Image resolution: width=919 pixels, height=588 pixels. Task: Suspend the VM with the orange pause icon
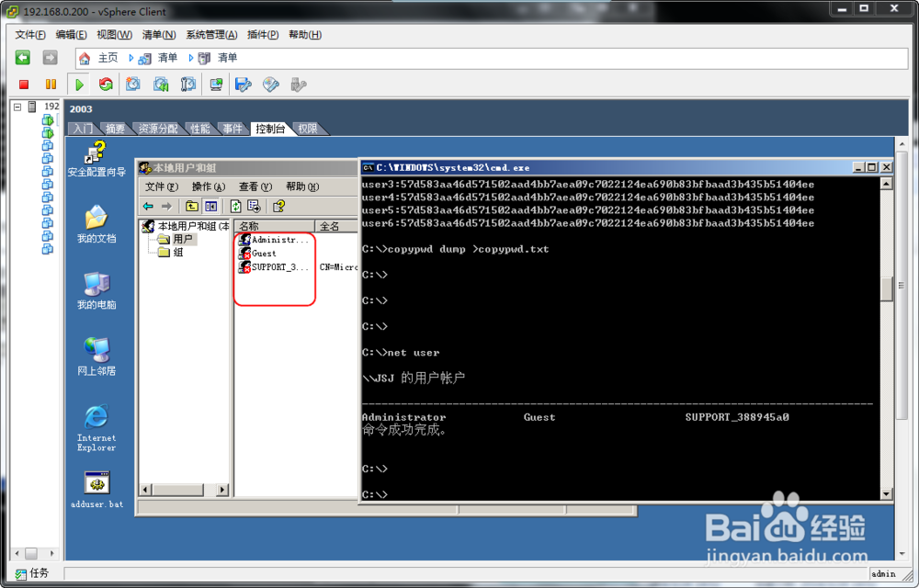point(51,85)
